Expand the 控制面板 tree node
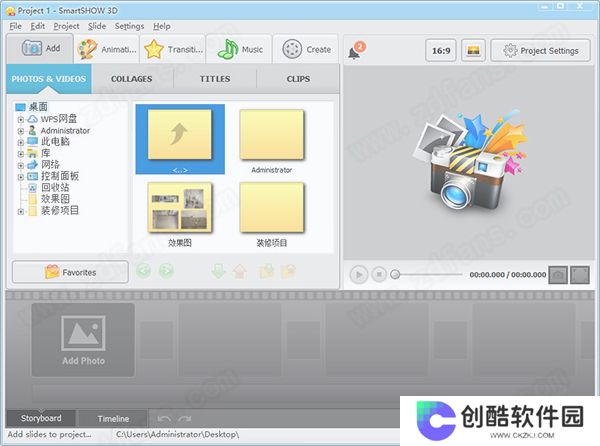 [21, 177]
